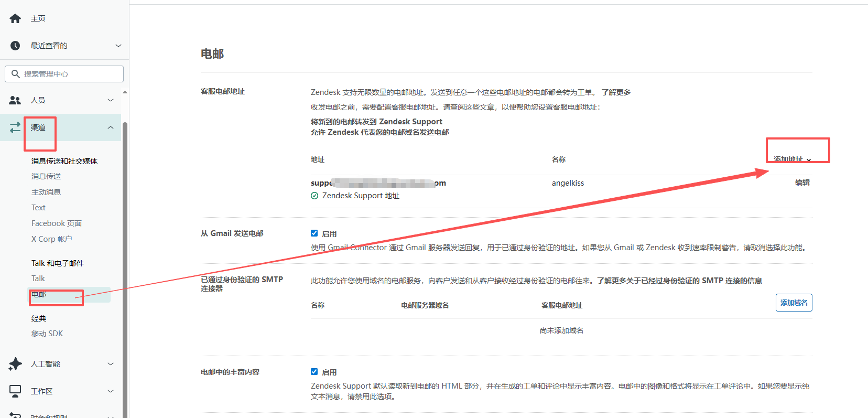The height and width of the screenshot is (418, 868).
Task: Disable the Gmail send email checkbox
Action: point(314,233)
